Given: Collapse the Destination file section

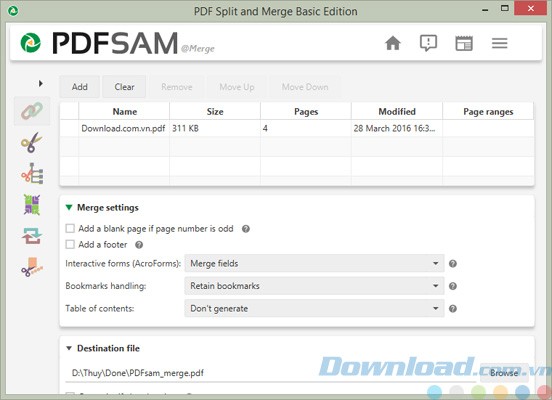Looking at the screenshot, I should click(x=69, y=348).
